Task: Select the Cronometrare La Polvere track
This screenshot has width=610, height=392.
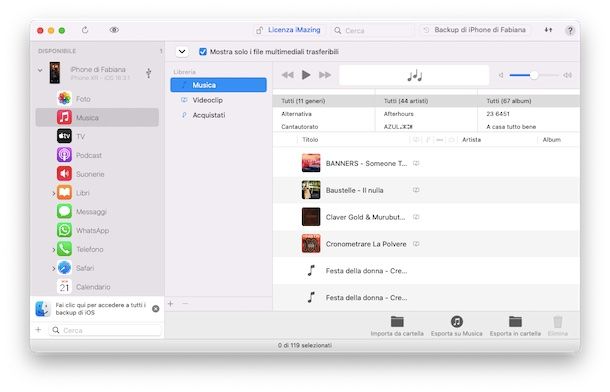Action: pos(426,244)
